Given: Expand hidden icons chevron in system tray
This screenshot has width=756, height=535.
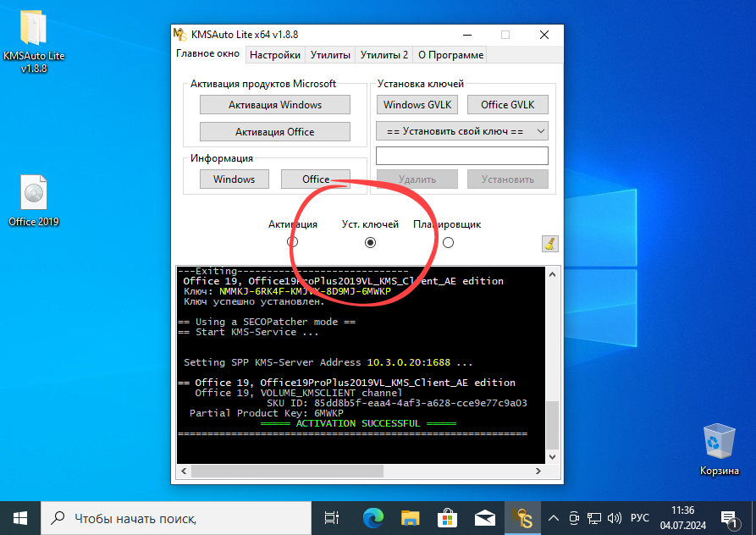Looking at the screenshot, I should coord(553,517).
